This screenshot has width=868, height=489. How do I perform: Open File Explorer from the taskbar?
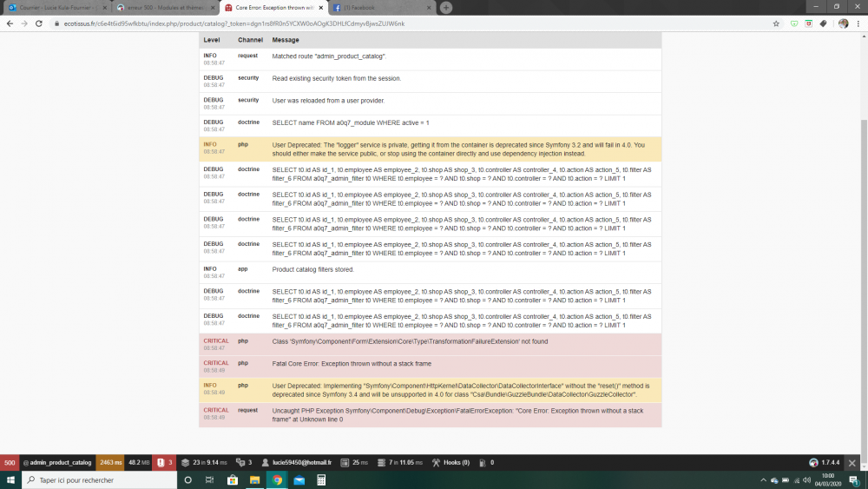click(x=254, y=480)
